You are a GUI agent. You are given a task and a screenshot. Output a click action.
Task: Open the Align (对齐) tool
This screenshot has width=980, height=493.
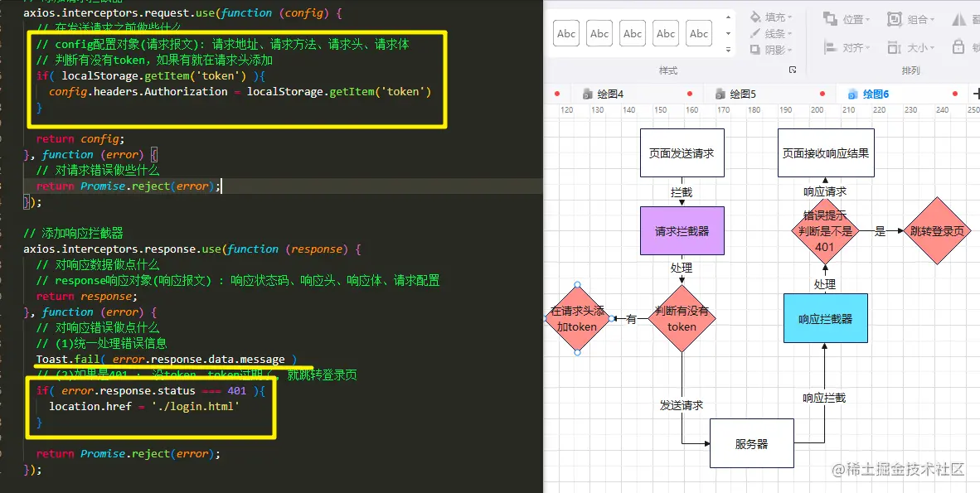[x=853, y=47]
